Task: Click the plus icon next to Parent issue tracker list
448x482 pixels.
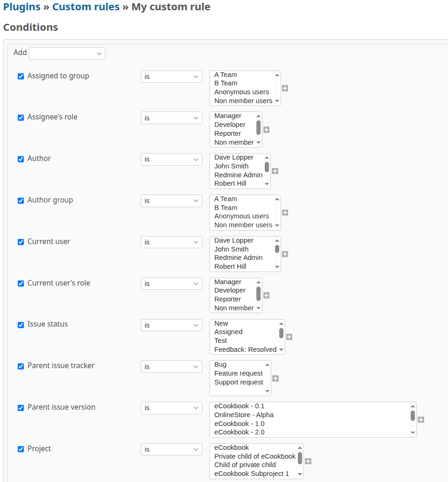Action: [x=275, y=378]
